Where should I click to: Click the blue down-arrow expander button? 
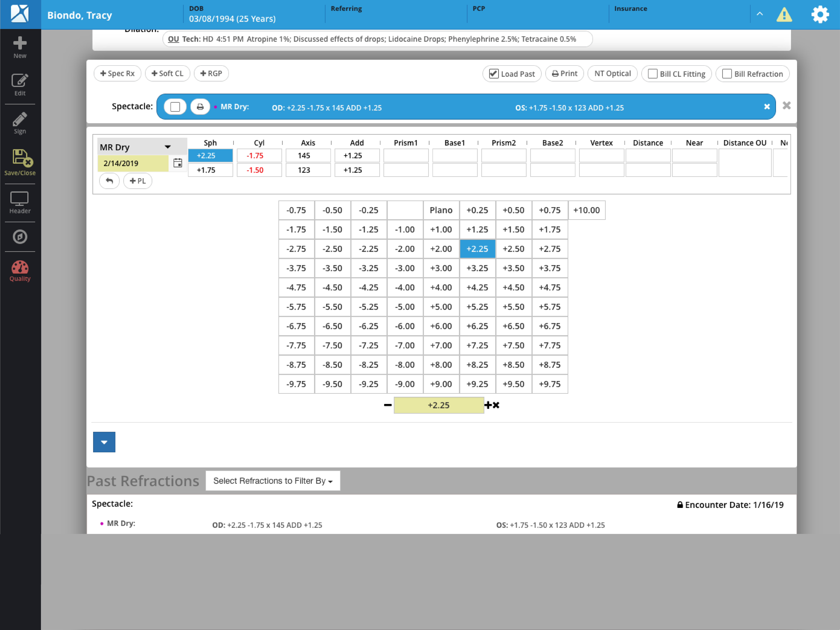pyautogui.click(x=104, y=442)
